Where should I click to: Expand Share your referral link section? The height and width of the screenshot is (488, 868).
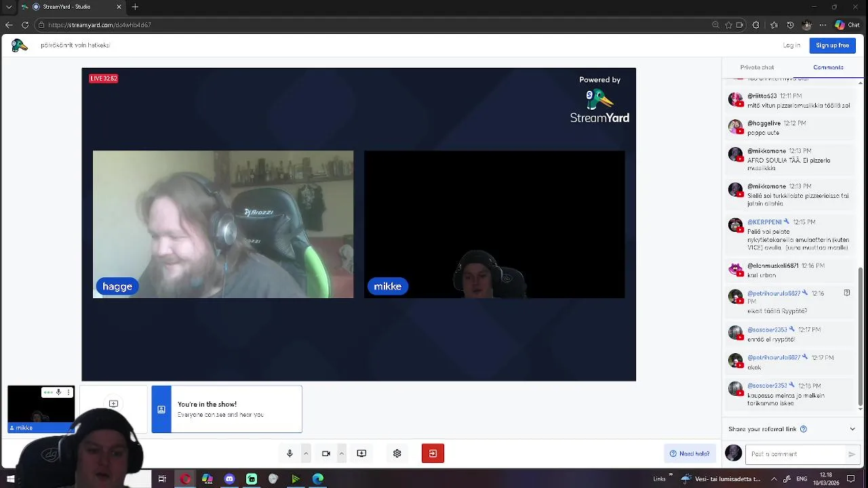pyautogui.click(x=852, y=429)
